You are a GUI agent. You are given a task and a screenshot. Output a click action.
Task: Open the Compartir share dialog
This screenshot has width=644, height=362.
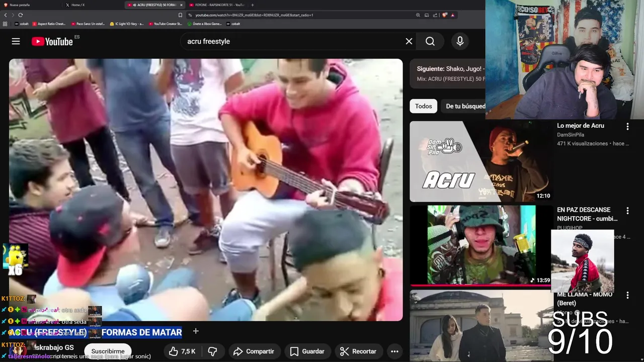click(x=254, y=351)
